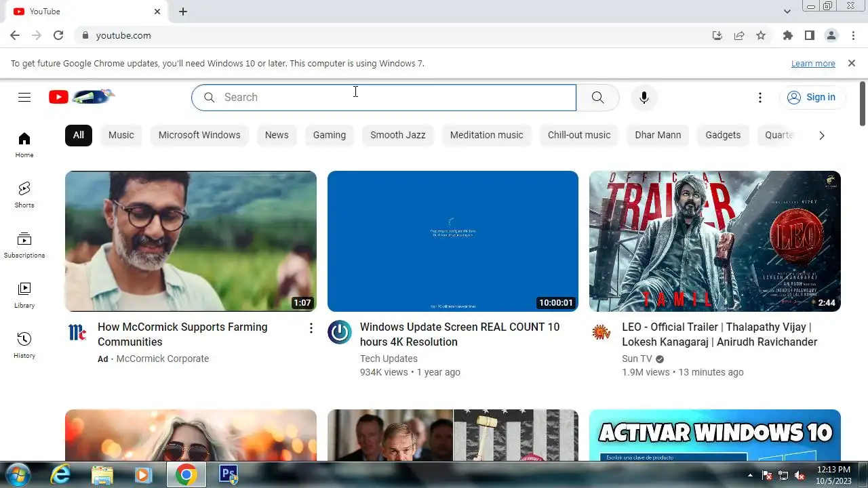Open the Chrome profile avatar

[831, 35]
